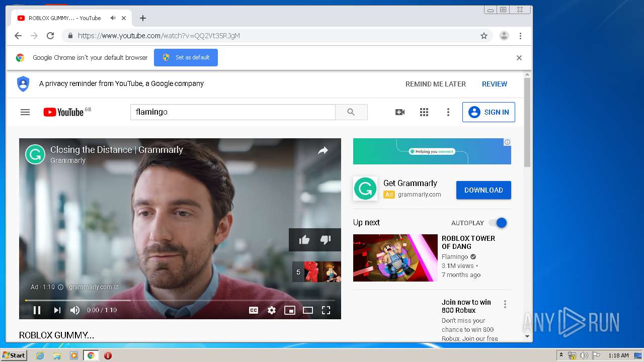Screen dimensions: 644x362
Task: Click the search field containing flamingo
Action: (232, 112)
